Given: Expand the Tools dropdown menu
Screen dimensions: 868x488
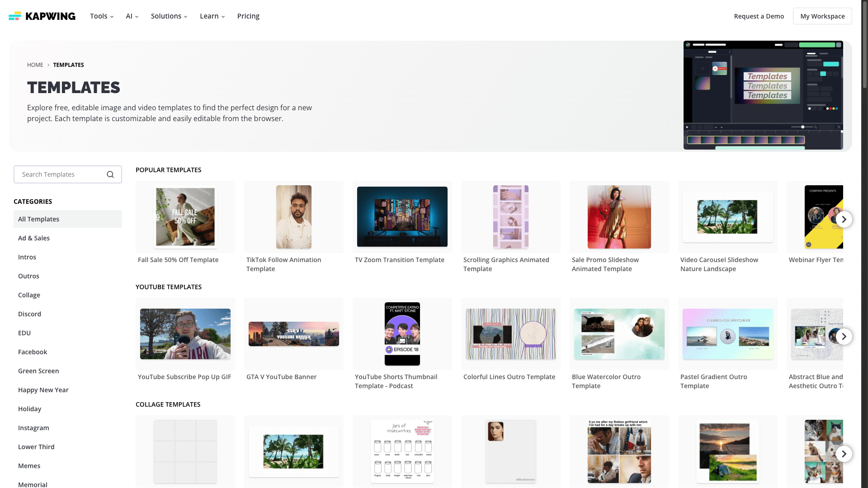Looking at the screenshot, I should pyautogui.click(x=102, y=16).
